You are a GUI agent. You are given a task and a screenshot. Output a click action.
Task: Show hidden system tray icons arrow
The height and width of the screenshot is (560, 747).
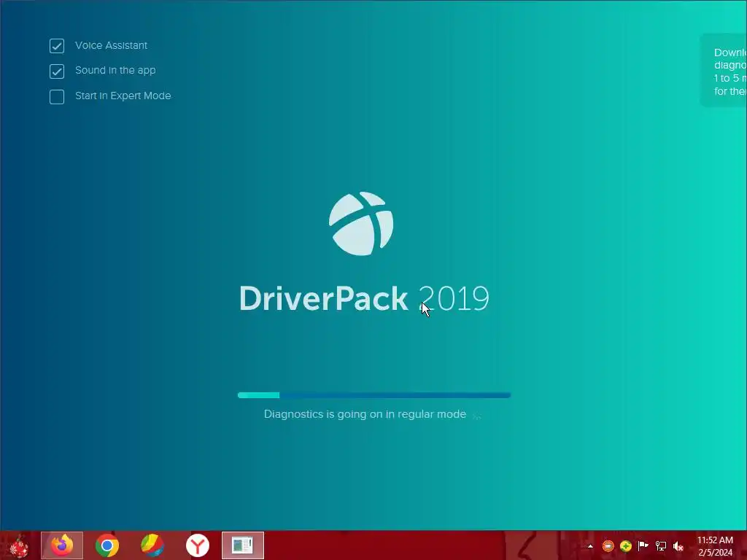(x=590, y=546)
